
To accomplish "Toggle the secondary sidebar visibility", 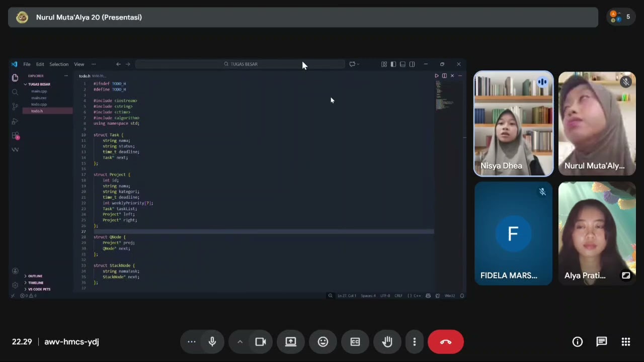I will (412, 64).
